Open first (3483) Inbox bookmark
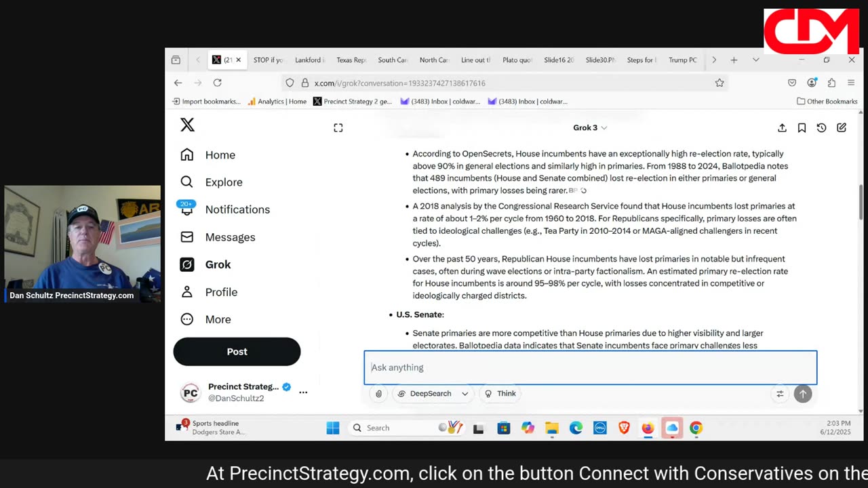Viewport: 868px width, 488px height. tap(440, 102)
